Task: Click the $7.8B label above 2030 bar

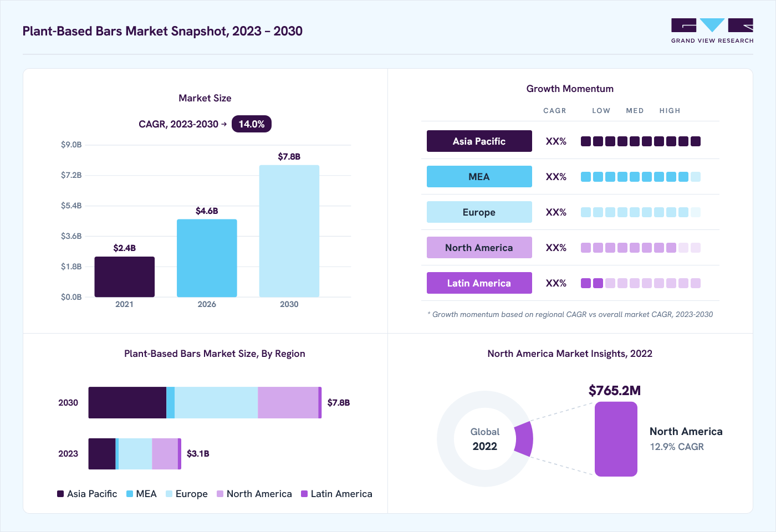Action: point(289,157)
